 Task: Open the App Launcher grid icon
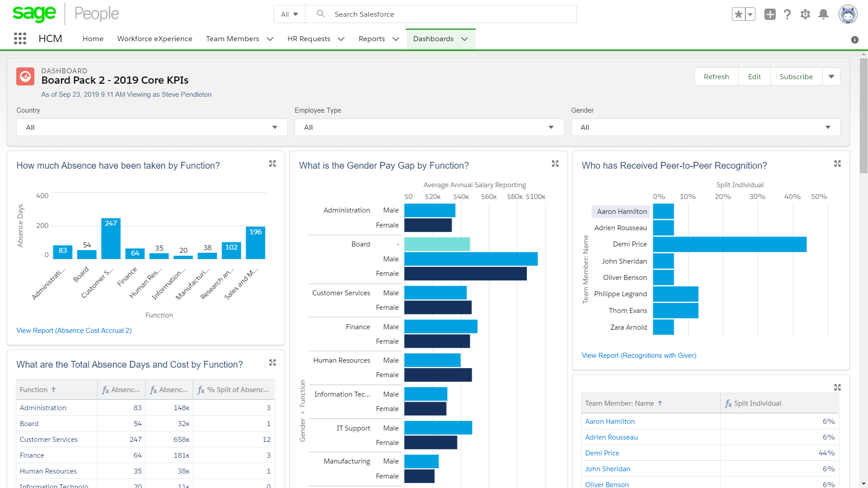pyautogui.click(x=20, y=38)
